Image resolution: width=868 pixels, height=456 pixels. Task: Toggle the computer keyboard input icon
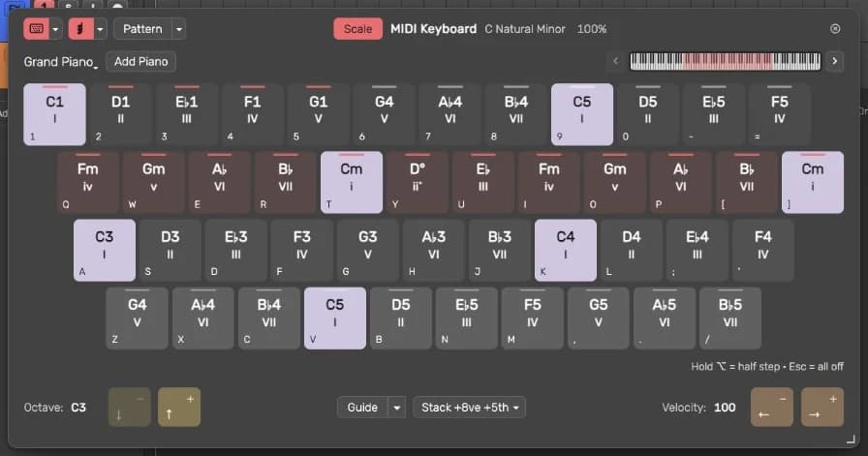click(x=37, y=29)
